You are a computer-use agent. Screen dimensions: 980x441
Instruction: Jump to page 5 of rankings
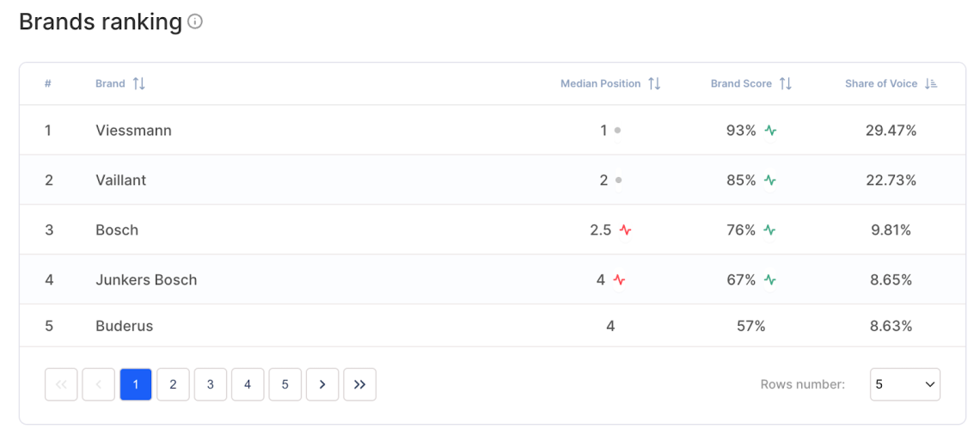click(285, 384)
